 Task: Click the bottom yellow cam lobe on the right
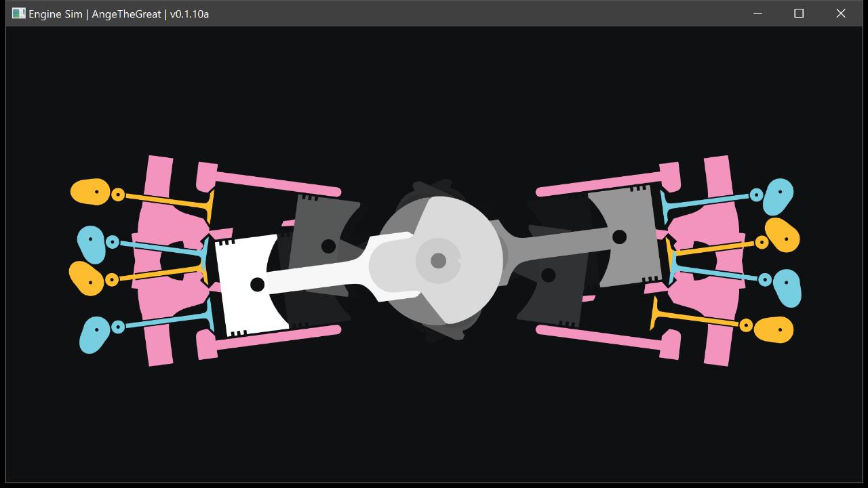tap(774, 329)
